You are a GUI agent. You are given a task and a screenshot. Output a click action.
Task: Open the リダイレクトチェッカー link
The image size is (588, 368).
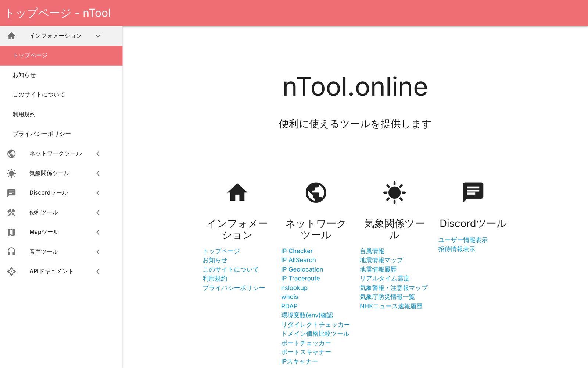point(315,325)
